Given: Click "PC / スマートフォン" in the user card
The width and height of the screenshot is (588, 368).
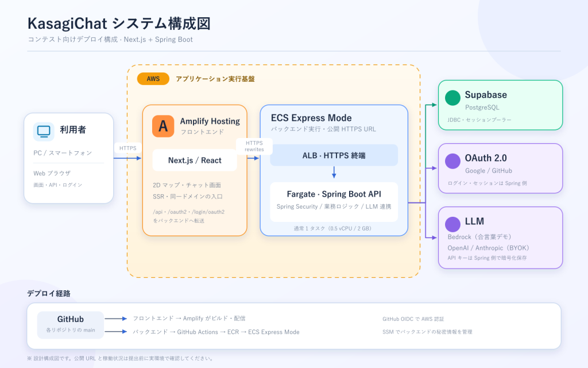Looking at the screenshot, I should 63,153.
